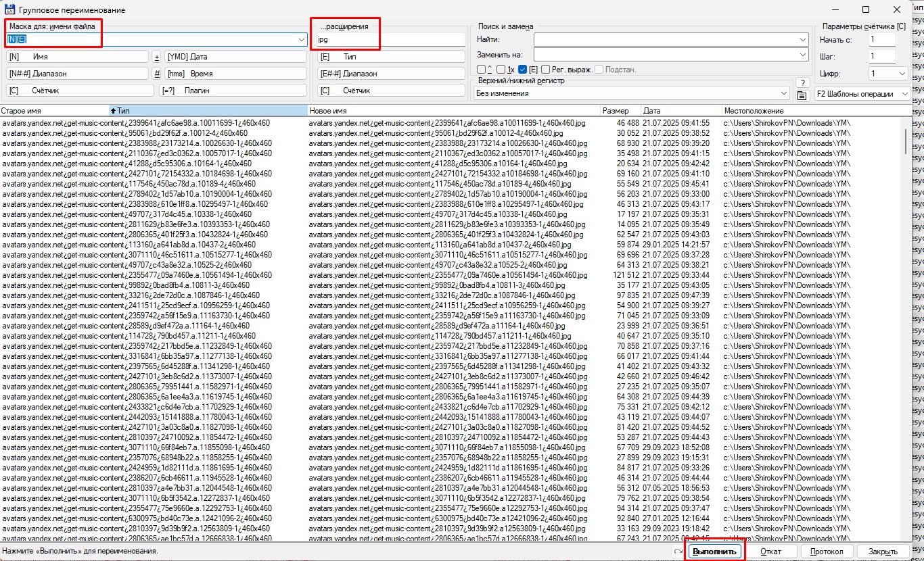
Task: Open the filename mask dropdown
Action: (302, 40)
